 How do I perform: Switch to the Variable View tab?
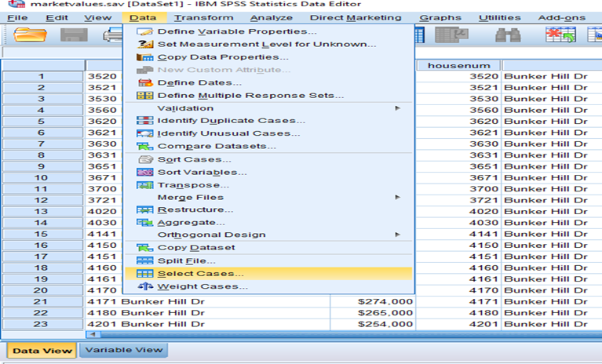(x=124, y=350)
